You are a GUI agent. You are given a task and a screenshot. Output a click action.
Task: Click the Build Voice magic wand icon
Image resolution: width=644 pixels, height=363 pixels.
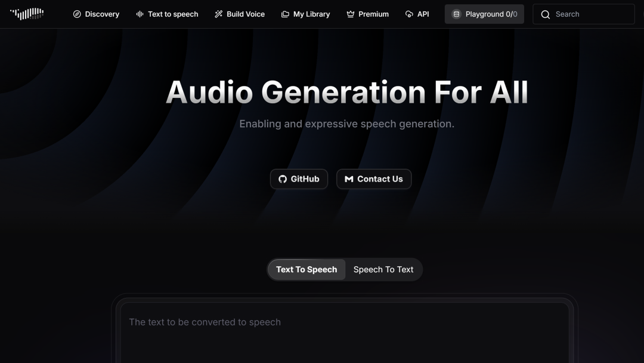point(218,14)
